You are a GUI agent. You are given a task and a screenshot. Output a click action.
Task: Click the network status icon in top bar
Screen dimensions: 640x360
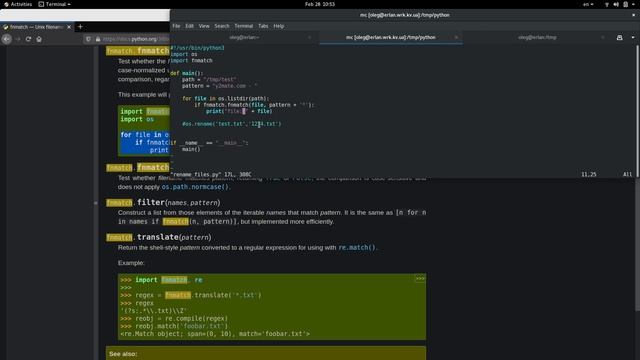pyautogui.click(x=607, y=4)
